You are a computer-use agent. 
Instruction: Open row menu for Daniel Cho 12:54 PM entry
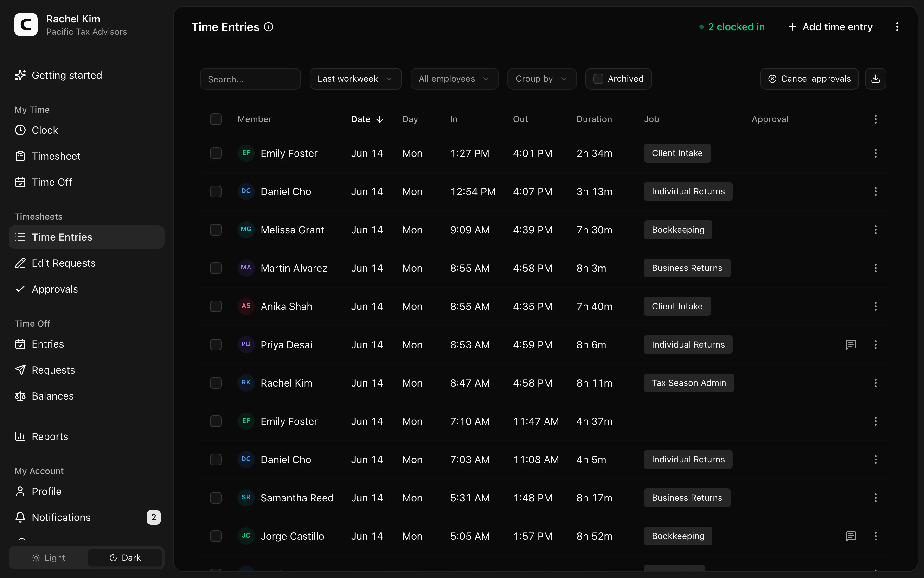pyautogui.click(x=875, y=191)
